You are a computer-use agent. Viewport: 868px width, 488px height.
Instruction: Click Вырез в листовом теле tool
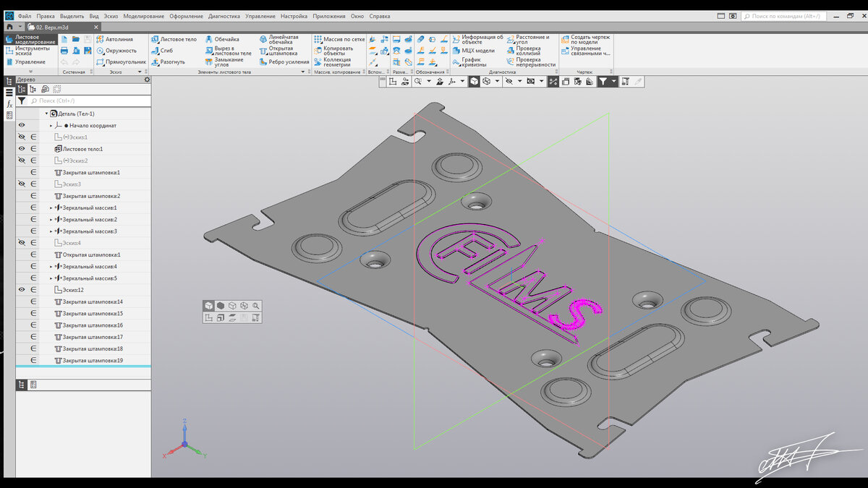(228, 51)
